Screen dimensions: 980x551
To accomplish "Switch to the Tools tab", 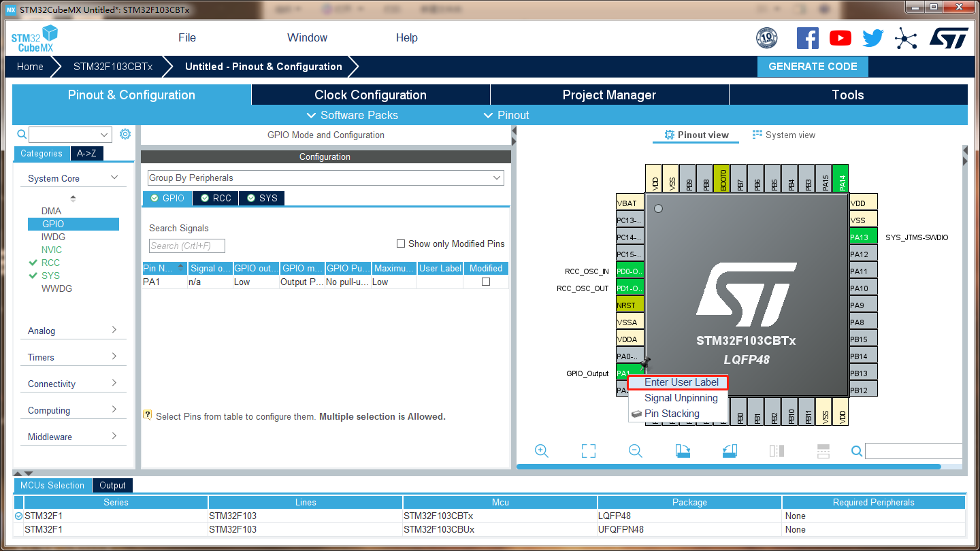I will (x=848, y=95).
